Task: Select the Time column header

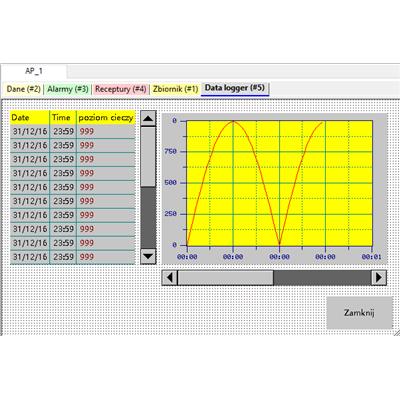Action: pyautogui.click(x=63, y=117)
